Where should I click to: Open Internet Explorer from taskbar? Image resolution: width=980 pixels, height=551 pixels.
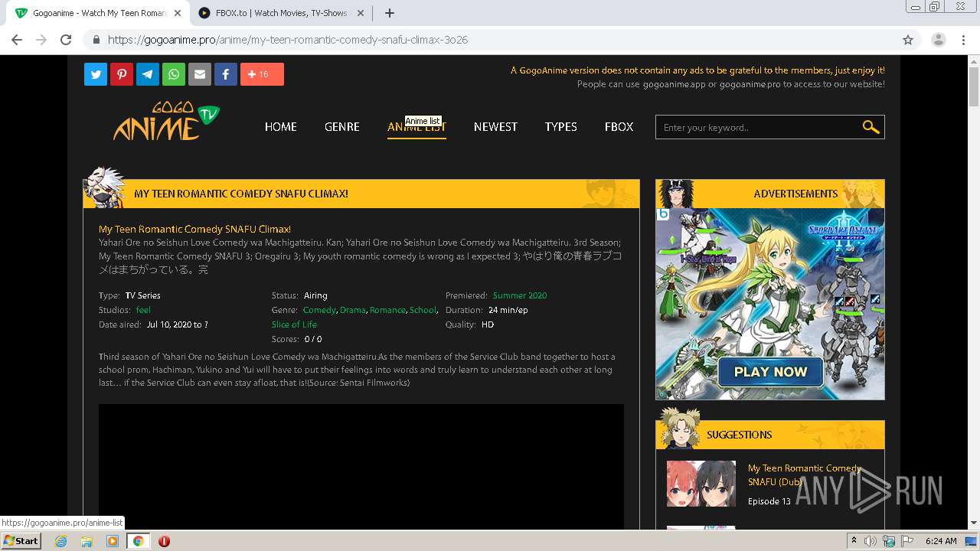point(61,541)
